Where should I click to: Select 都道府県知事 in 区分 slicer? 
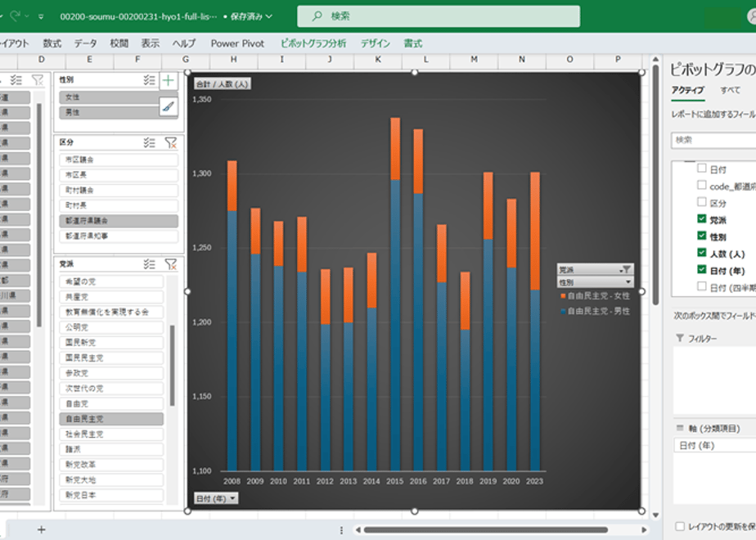point(119,236)
